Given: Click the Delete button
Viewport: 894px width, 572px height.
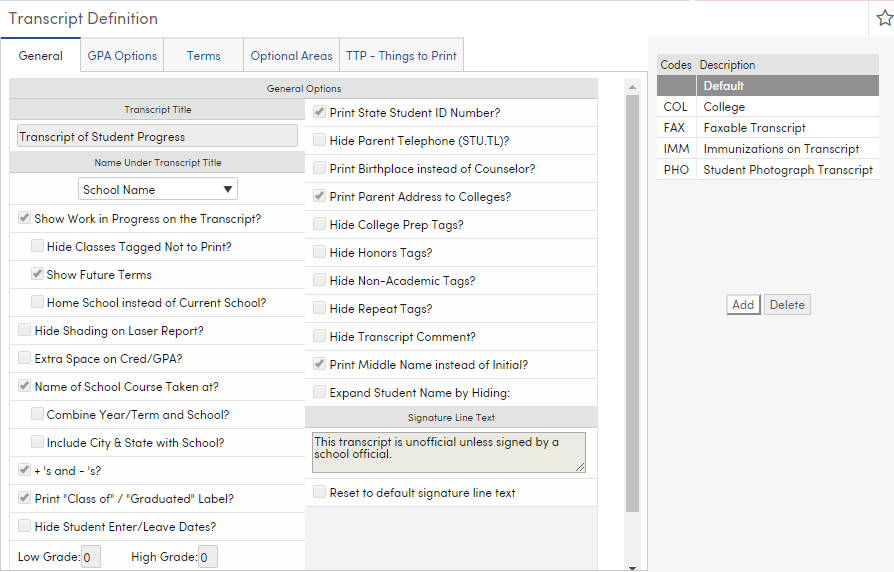Looking at the screenshot, I should click(787, 305).
